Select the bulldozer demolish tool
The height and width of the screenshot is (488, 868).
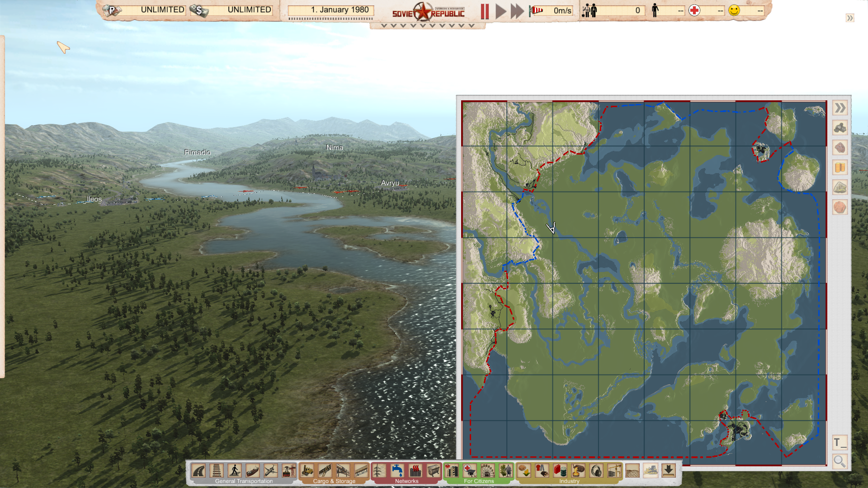tap(651, 471)
